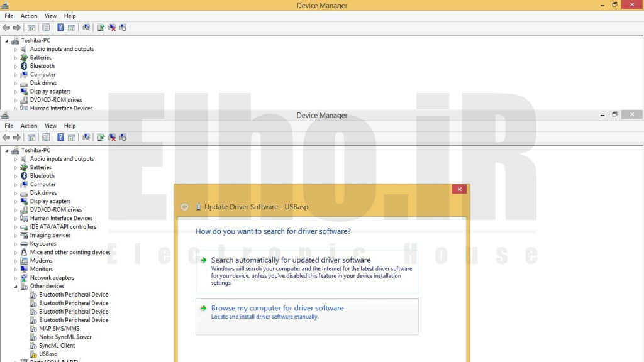The height and width of the screenshot is (362, 644).
Task: Open the Help menu in the front Device Manager
Action: [x=70, y=126]
